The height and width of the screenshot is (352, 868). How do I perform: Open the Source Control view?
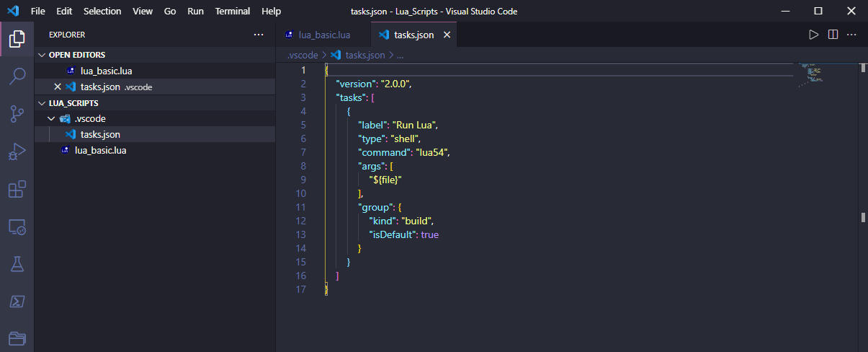tap(17, 113)
